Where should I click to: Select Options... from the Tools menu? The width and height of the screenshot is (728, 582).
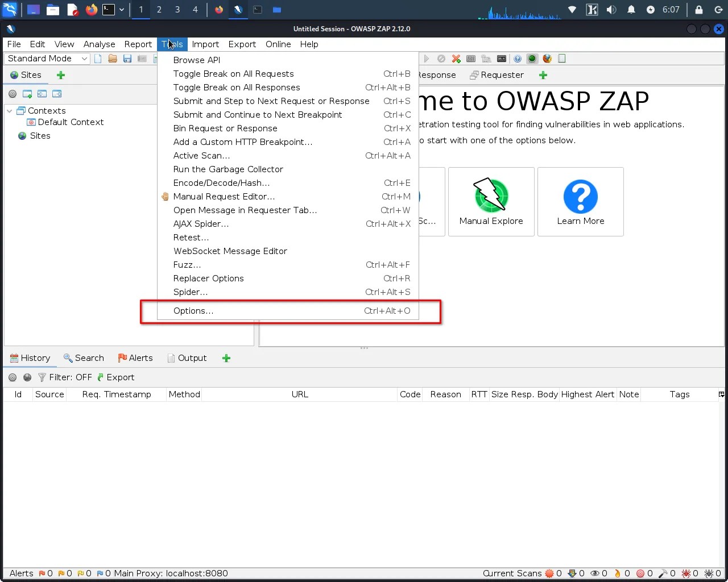pyautogui.click(x=193, y=311)
